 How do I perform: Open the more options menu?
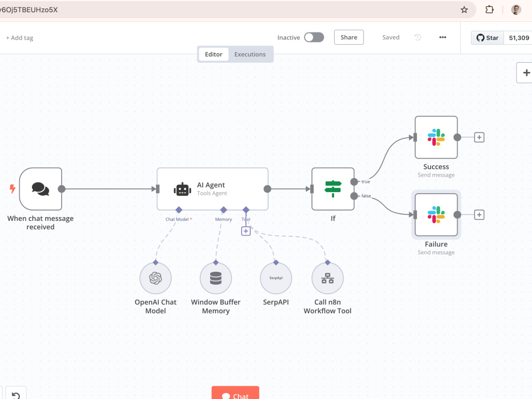pyautogui.click(x=443, y=37)
